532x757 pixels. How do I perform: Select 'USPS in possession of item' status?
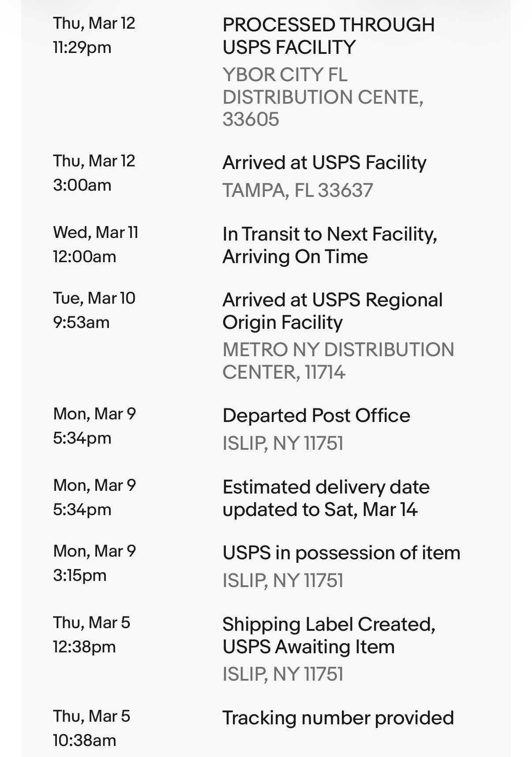tap(341, 553)
